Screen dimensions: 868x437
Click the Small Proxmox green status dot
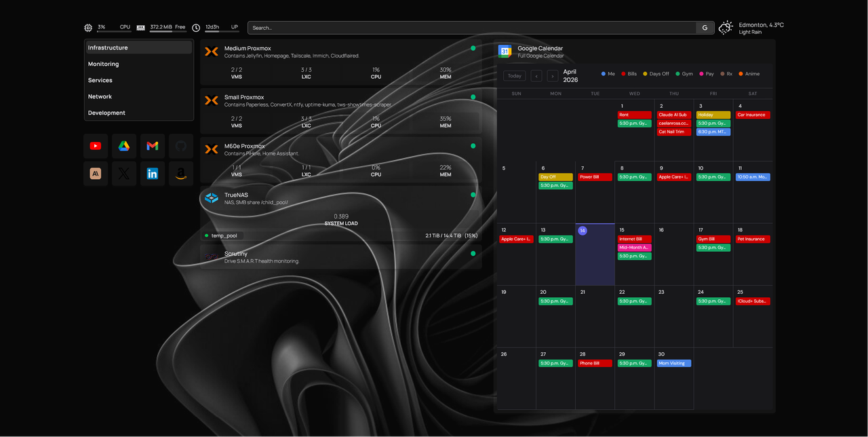[473, 97]
